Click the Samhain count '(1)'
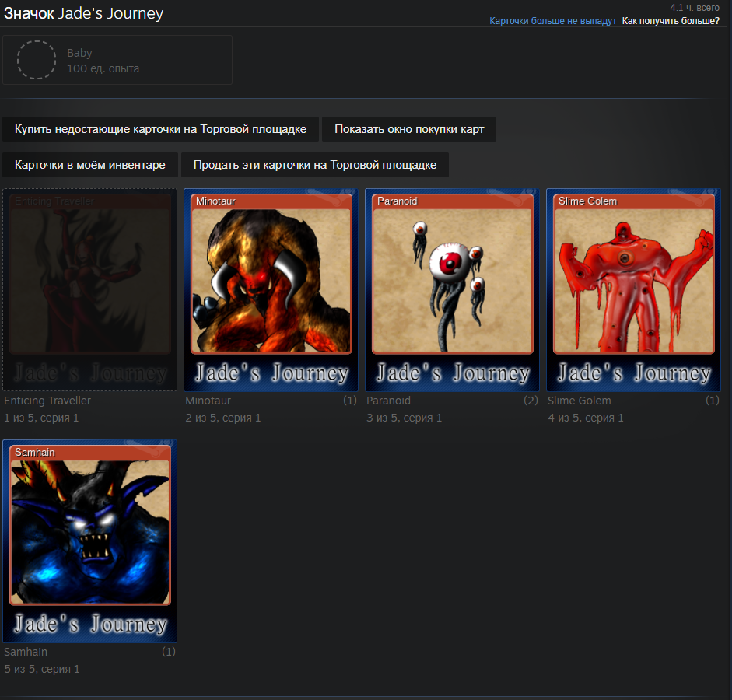Image resolution: width=732 pixels, height=700 pixels. [x=169, y=652]
